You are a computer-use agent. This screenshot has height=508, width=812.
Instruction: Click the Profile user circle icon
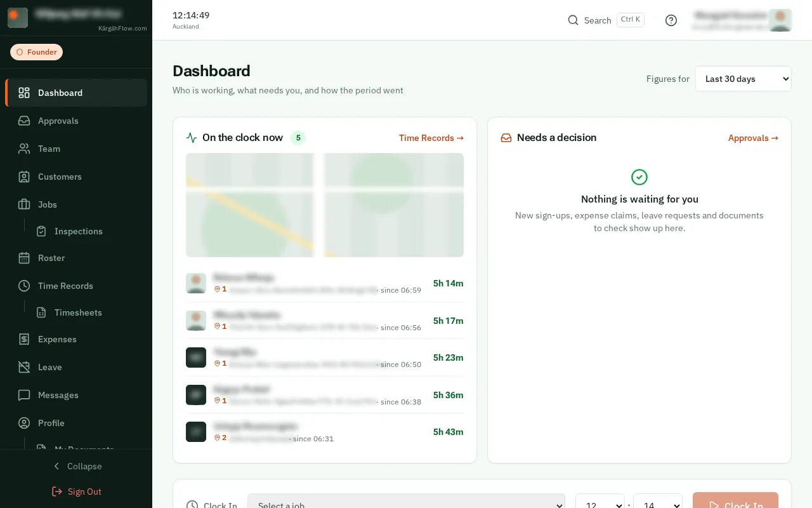tap(24, 423)
